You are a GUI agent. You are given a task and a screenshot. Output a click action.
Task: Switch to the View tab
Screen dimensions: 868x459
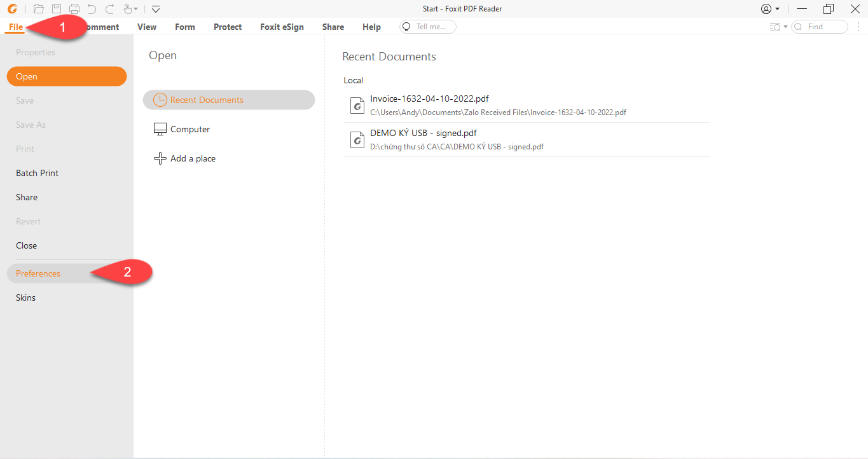[x=147, y=27]
